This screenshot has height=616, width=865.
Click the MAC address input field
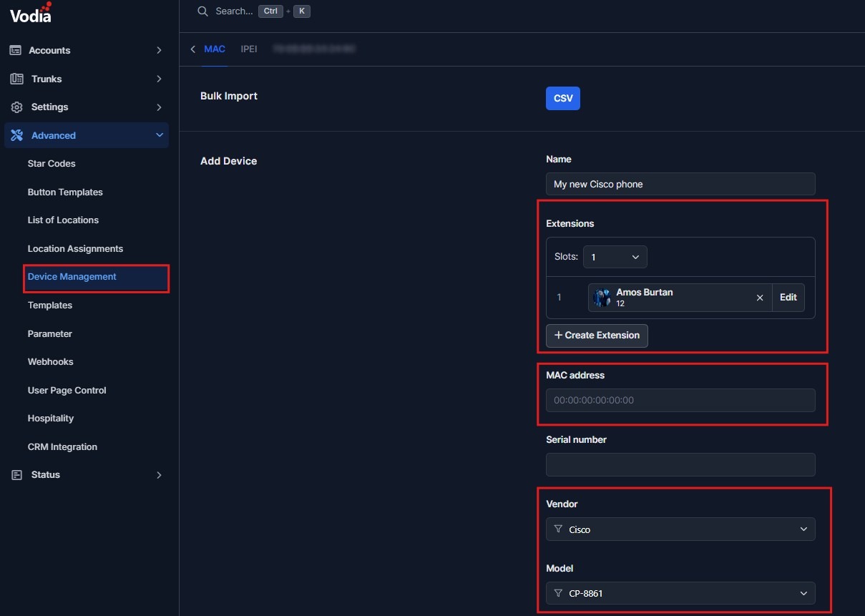tap(680, 400)
